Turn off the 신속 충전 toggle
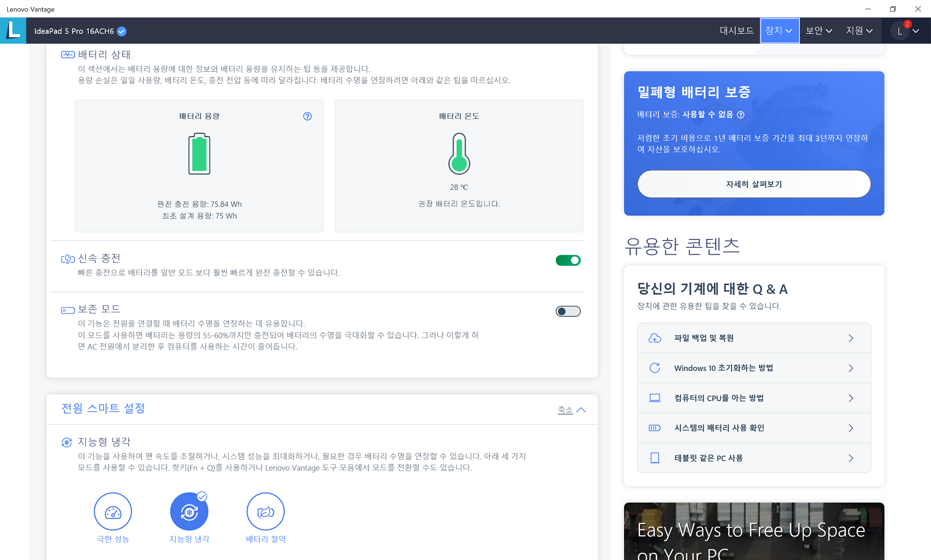931x560 pixels. tap(568, 260)
